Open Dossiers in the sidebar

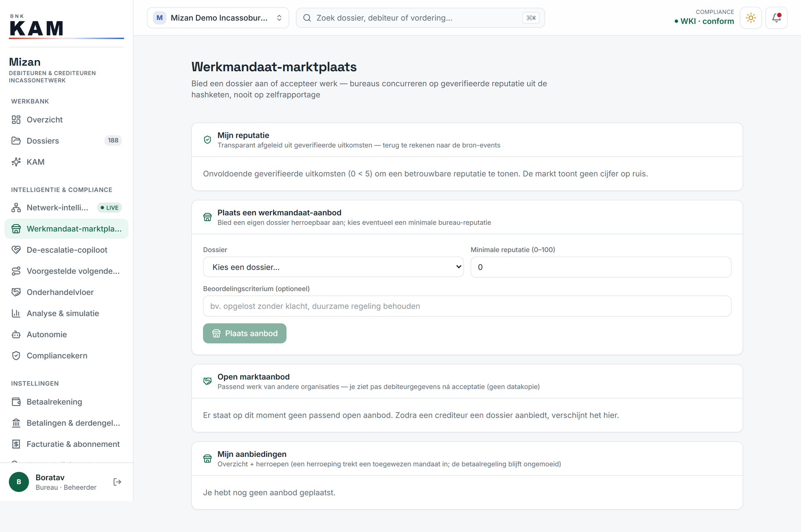coord(66,141)
